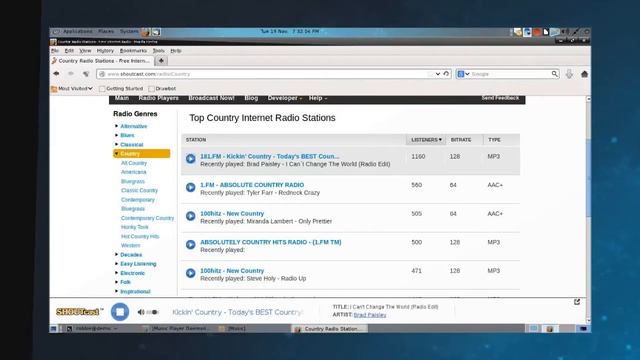Image resolution: width=640 pixels, height=360 pixels.
Task: Click the shoutcast.com address bar
Action: [x=265, y=74]
